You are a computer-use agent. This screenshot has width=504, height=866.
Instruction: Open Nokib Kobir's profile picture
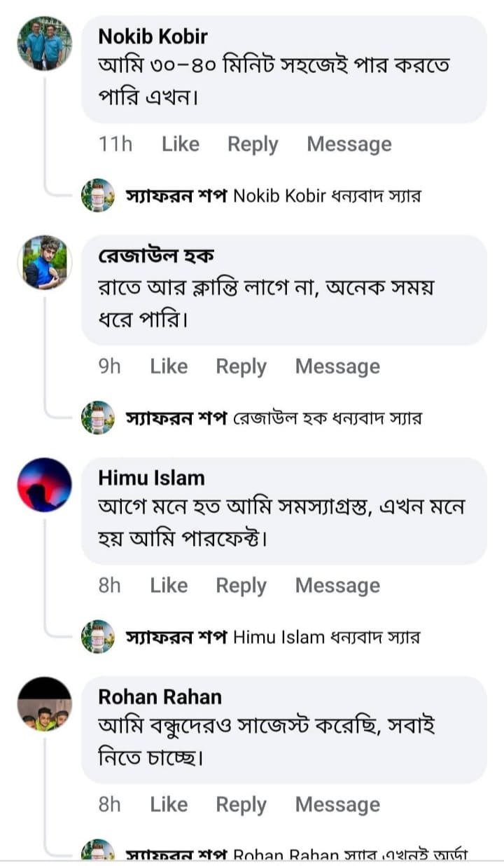coord(44,43)
